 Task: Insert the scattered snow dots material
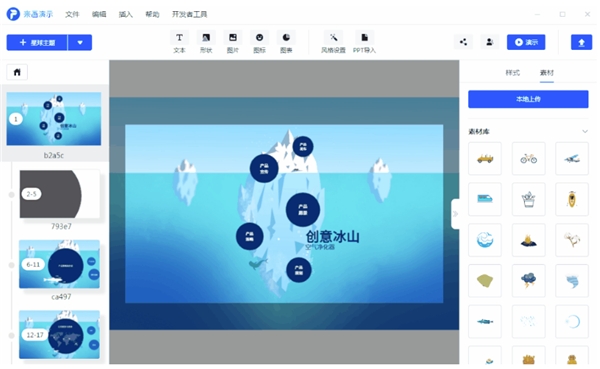528,322
